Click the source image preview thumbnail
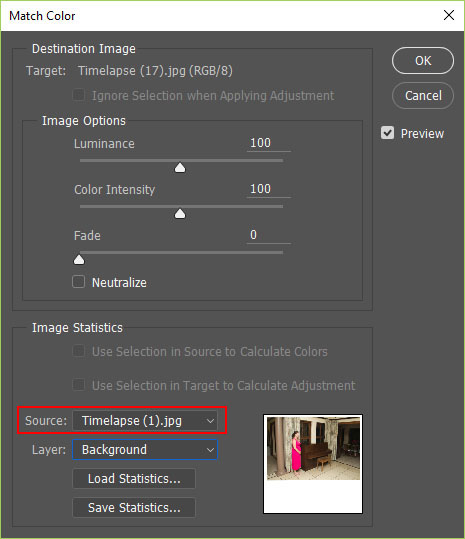Viewport: 465px width, 539px height. [x=313, y=464]
